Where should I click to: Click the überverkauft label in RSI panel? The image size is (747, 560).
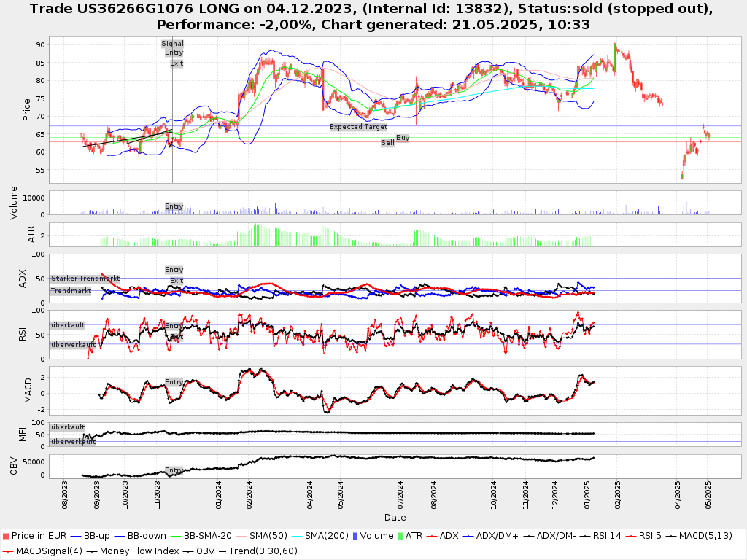73,344
